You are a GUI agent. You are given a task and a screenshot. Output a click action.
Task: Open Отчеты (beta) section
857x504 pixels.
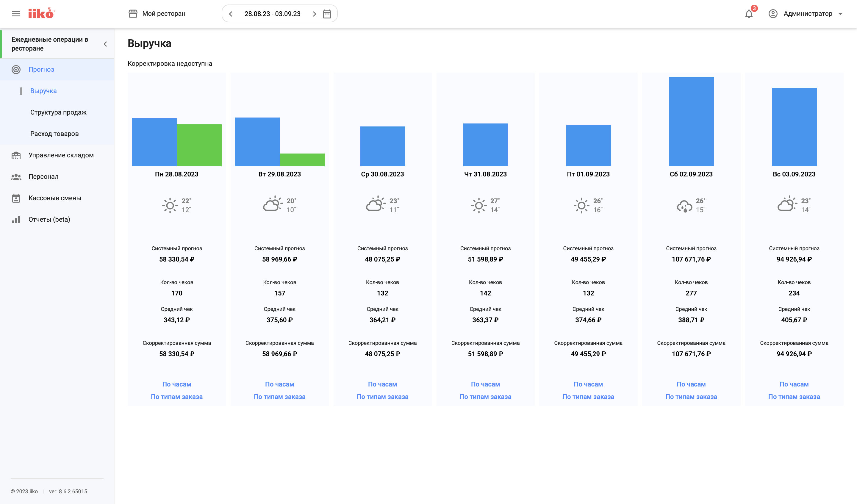[x=49, y=219]
